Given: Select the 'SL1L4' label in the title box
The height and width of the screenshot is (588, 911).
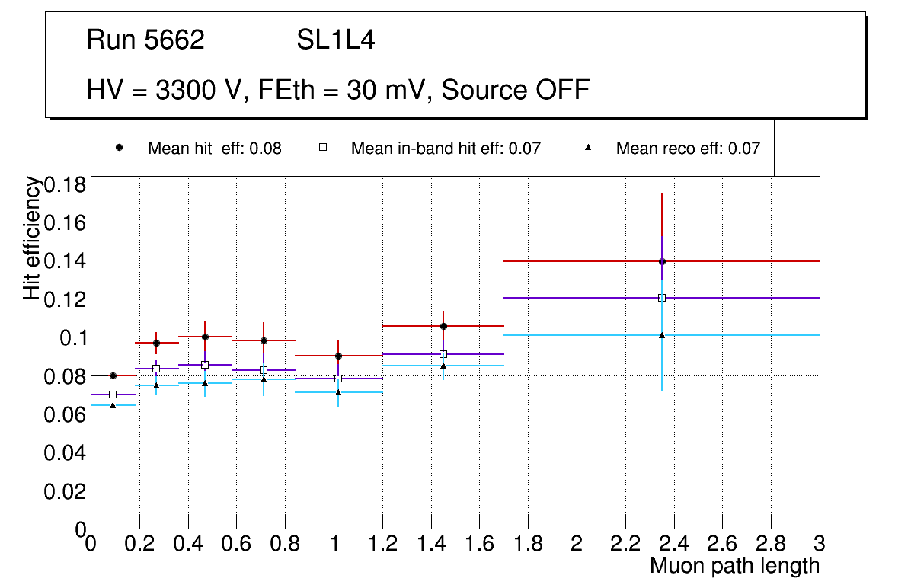Looking at the screenshot, I should pyautogui.click(x=335, y=40).
